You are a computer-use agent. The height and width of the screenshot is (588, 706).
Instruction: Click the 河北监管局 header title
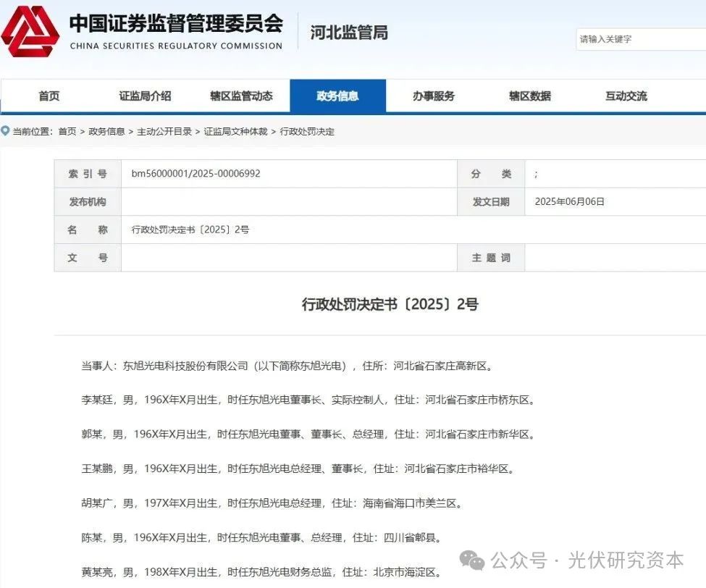point(349,33)
